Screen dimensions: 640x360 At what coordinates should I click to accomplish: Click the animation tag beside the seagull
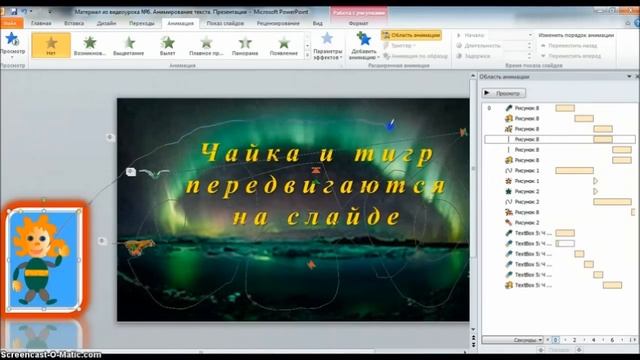point(131,172)
